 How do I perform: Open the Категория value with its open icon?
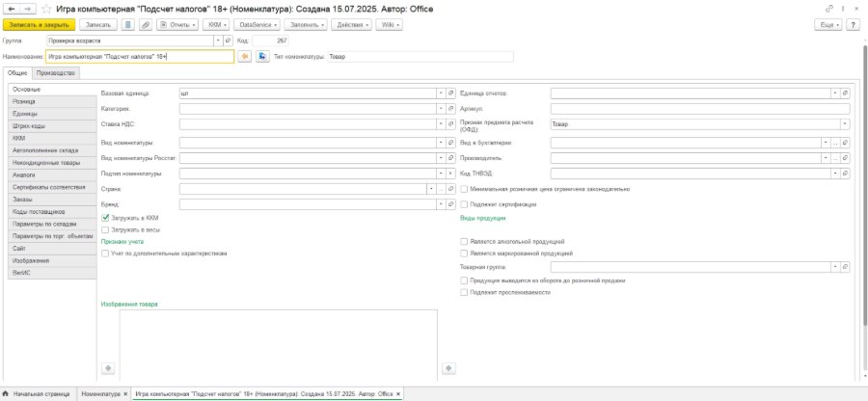[450, 109]
